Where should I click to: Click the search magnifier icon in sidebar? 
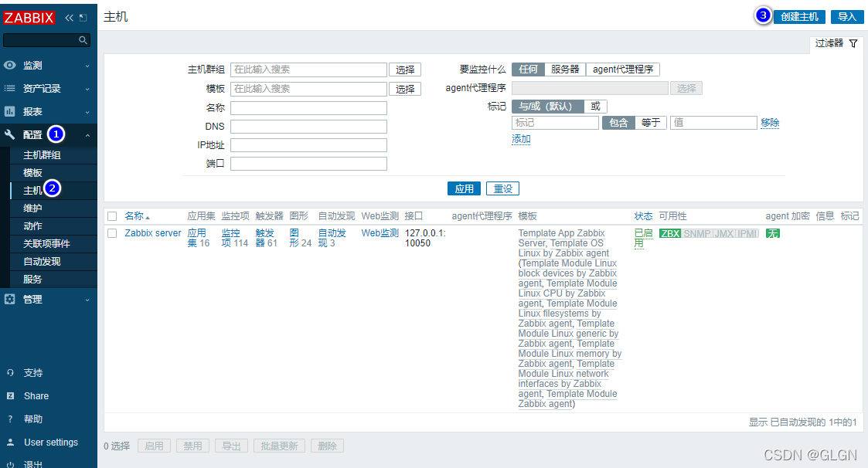(83, 40)
